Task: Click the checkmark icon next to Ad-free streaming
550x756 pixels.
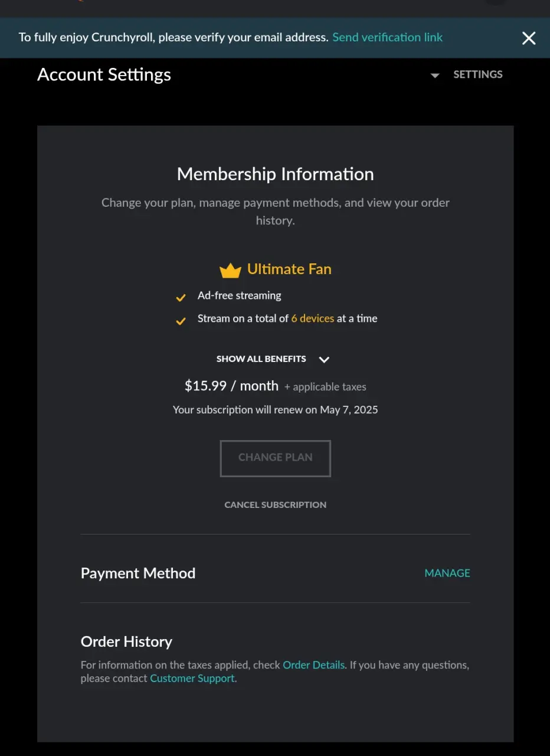Action: tap(181, 298)
